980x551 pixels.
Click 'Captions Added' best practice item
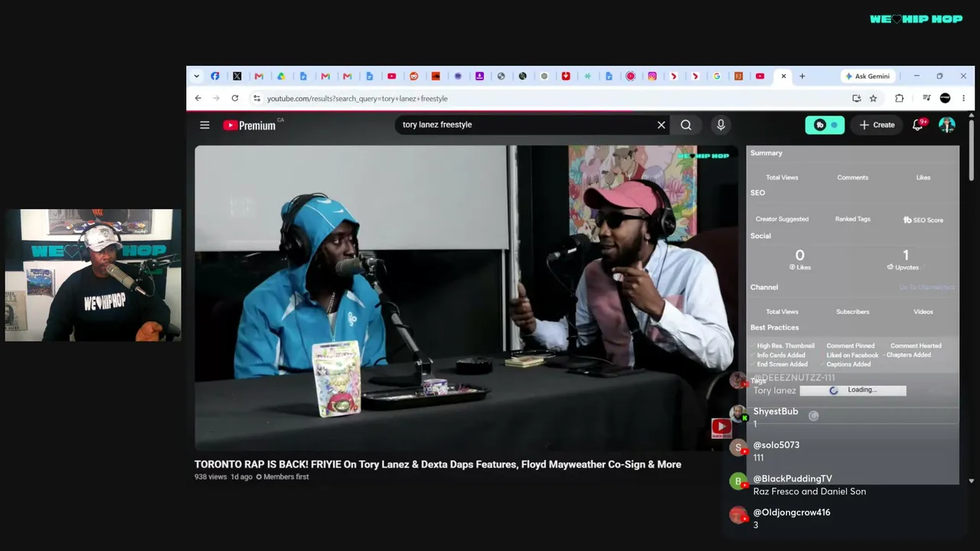(848, 364)
